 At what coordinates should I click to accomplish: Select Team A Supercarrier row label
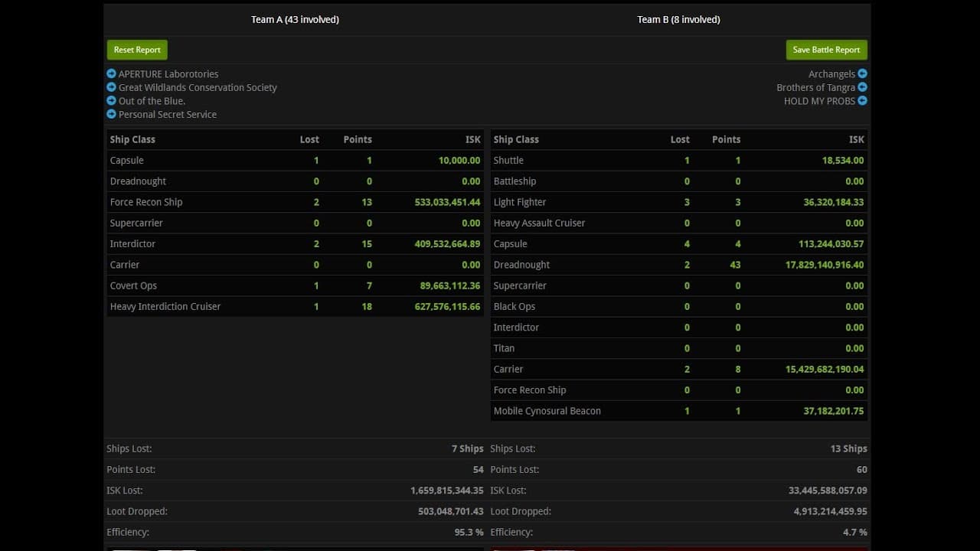point(136,223)
